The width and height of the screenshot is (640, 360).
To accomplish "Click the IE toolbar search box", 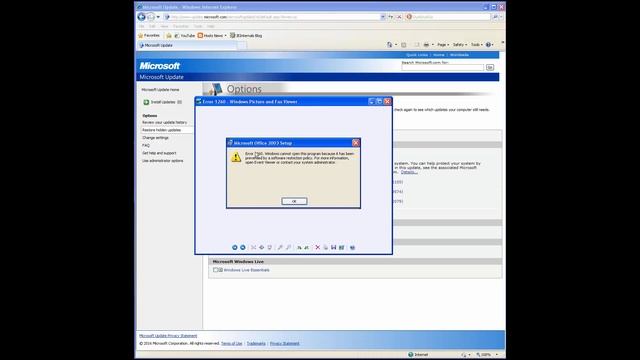I will coord(448,17).
